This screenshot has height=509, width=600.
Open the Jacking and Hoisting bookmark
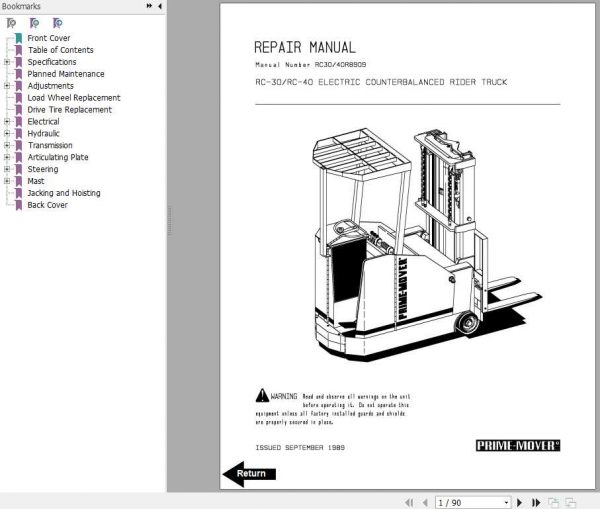(64, 193)
